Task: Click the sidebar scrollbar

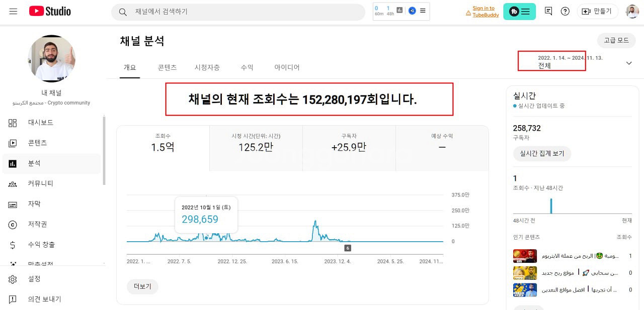Action: 104,150
